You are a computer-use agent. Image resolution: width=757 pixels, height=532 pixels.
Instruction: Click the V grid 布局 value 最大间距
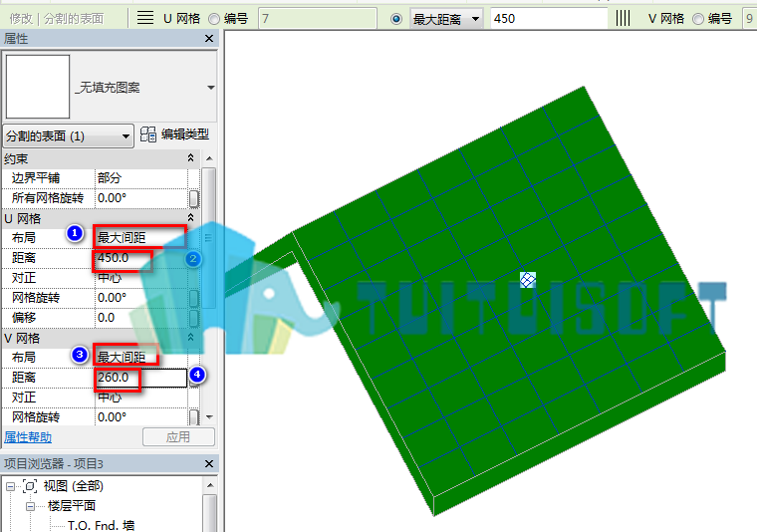pyautogui.click(x=140, y=358)
